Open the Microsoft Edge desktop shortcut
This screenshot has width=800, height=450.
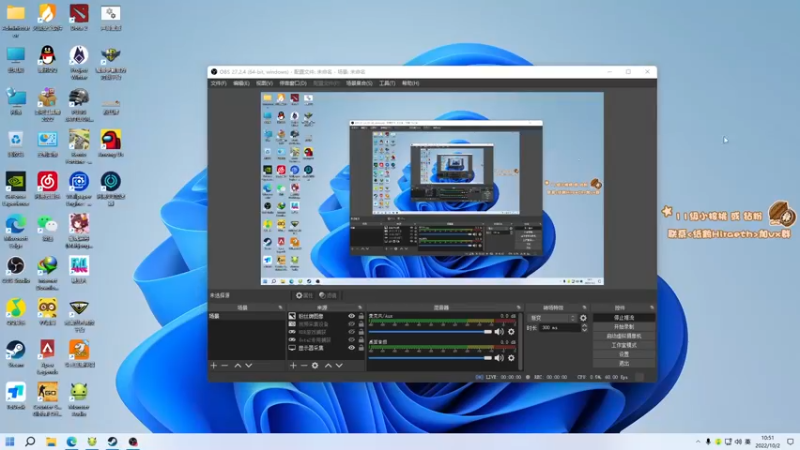tap(16, 231)
